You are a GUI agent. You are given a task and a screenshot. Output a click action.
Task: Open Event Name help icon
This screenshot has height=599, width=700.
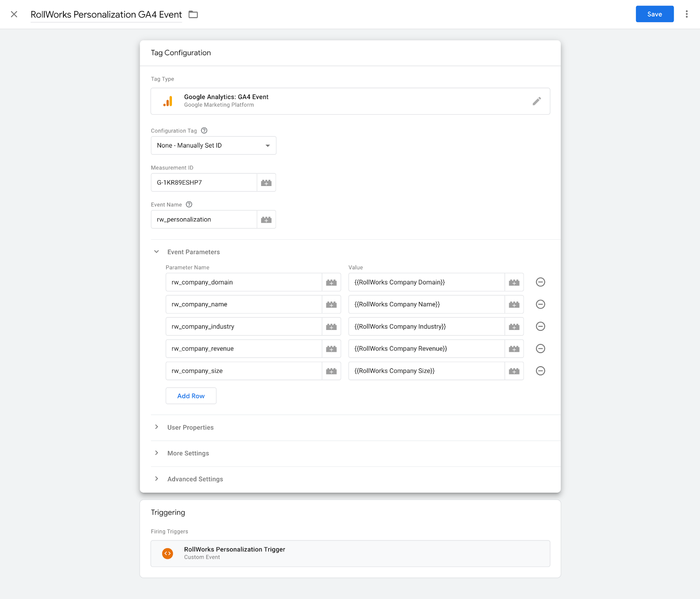click(189, 204)
